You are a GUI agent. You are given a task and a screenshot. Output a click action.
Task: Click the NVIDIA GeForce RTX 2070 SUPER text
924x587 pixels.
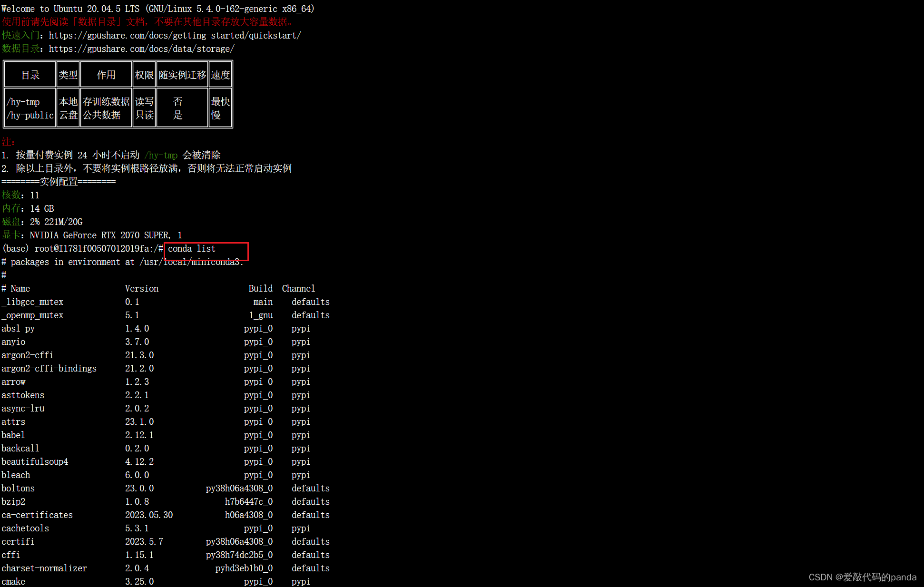tap(99, 235)
